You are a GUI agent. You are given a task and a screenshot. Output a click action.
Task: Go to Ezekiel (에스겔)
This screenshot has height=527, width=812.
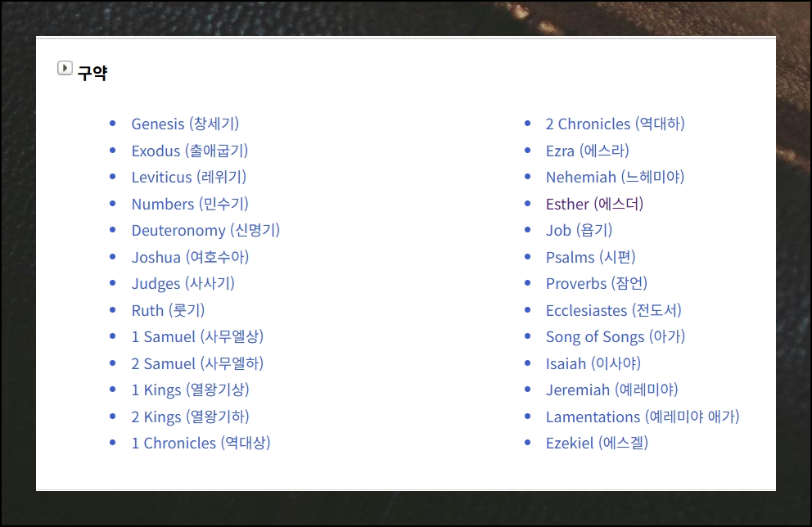[597, 444]
